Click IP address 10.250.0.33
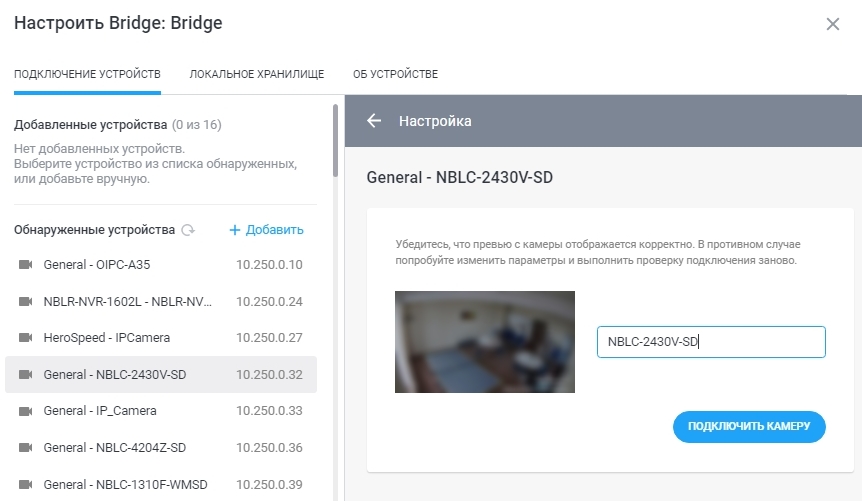 tap(269, 411)
